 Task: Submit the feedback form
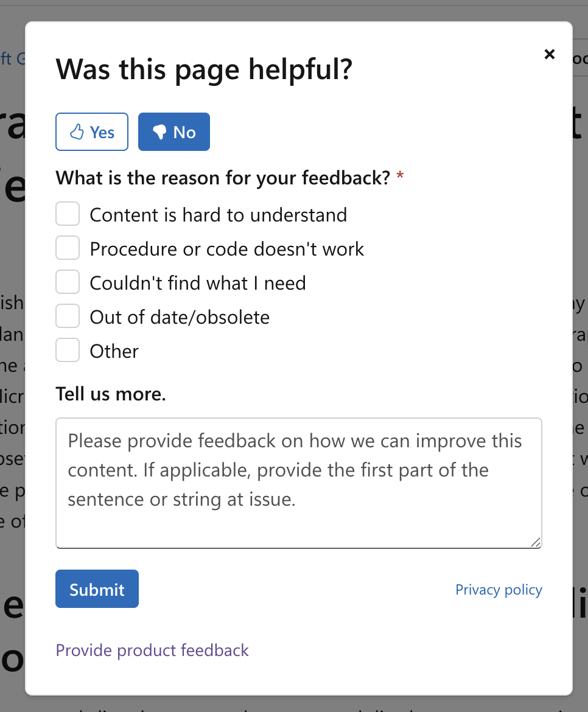click(x=97, y=588)
